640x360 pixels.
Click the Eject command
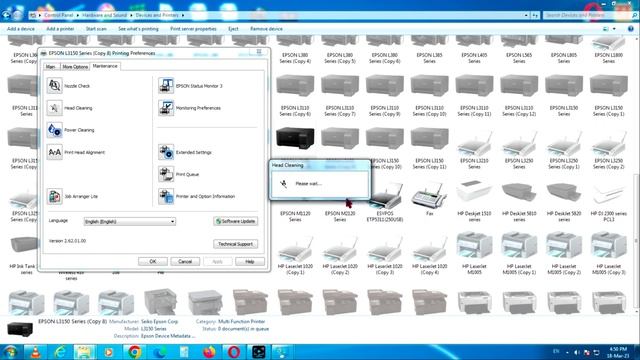233,29
